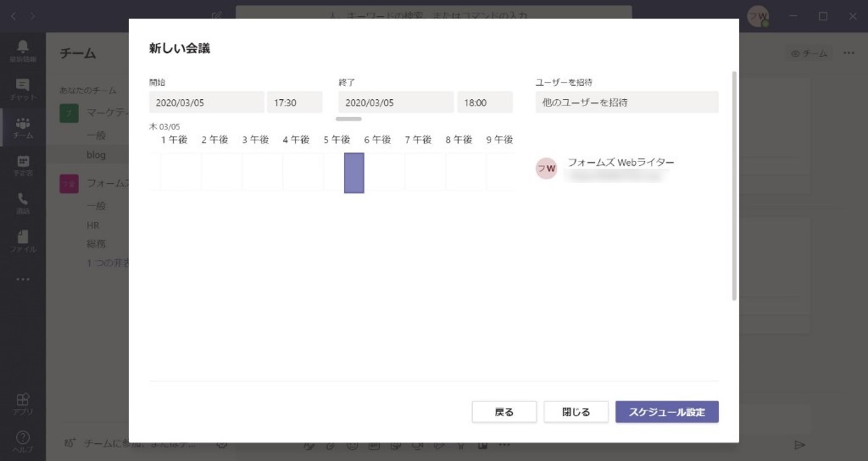Open Calls phone icon in sidebar
The width and height of the screenshot is (868, 461).
coord(23,203)
